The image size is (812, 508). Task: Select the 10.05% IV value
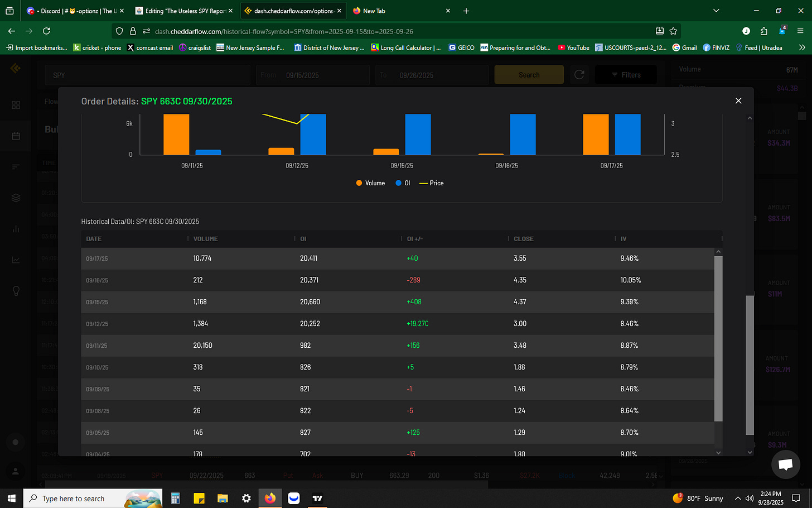coord(631,280)
